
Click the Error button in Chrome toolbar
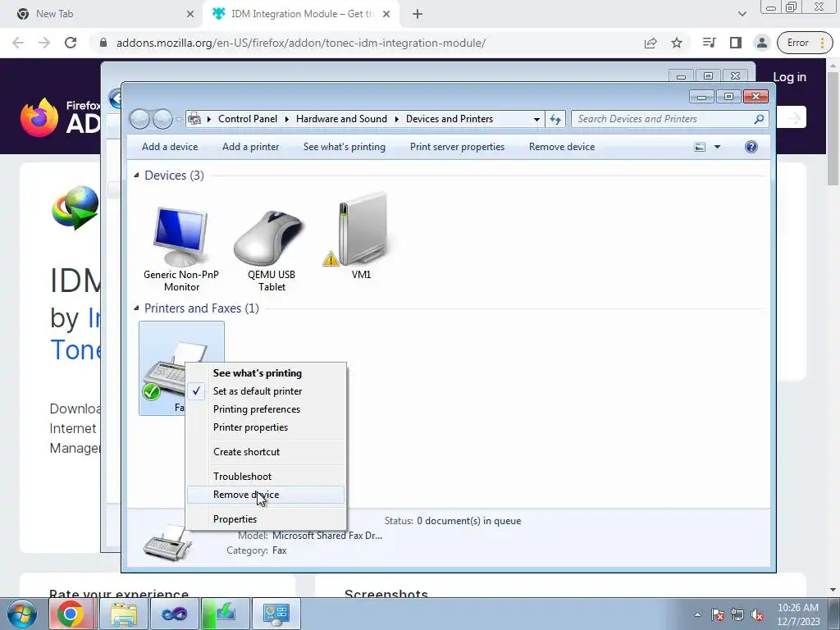coord(805,43)
